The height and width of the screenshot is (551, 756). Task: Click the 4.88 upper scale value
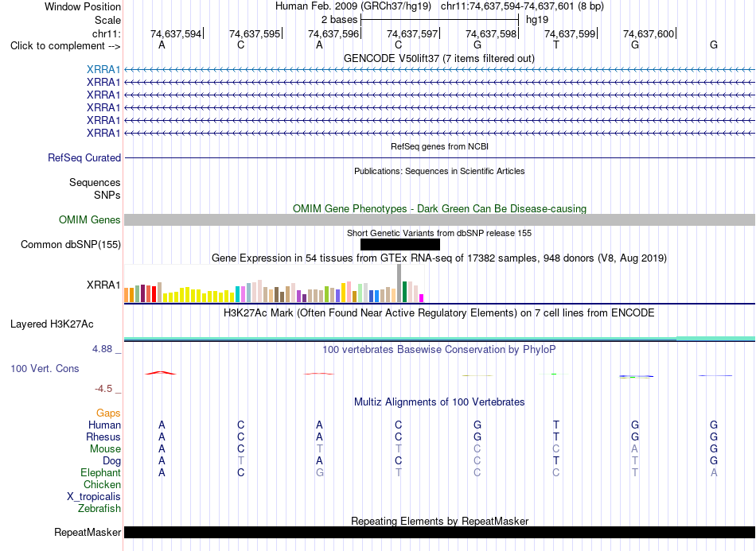(x=102, y=349)
